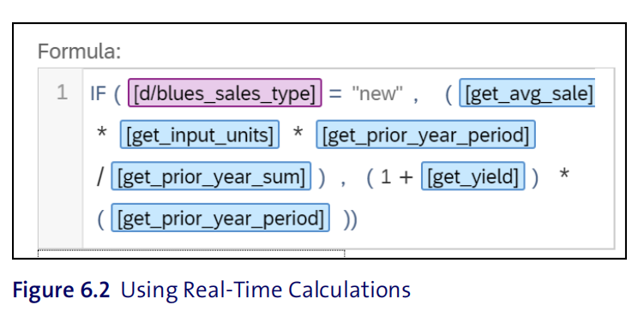Click the [get_yield] token
The image size is (644, 317).
(x=472, y=176)
